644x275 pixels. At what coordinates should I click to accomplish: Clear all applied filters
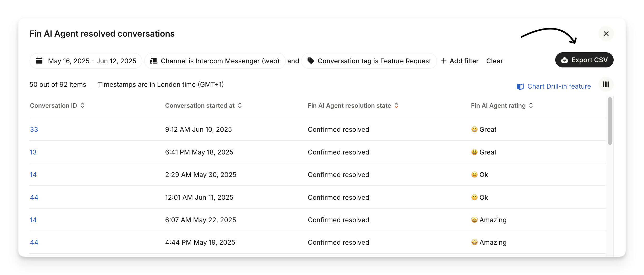point(494,61)
